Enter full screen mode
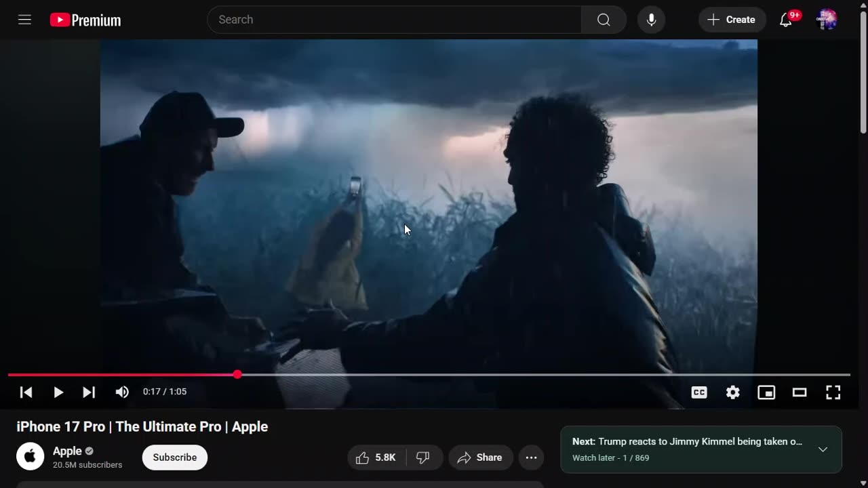The height and width of the screenshot is (488, 868). (x=833, y=392)
